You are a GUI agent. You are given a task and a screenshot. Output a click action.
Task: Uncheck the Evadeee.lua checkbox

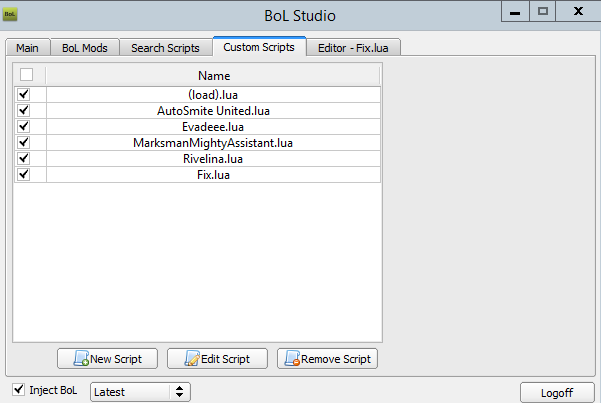click(24, 126)
